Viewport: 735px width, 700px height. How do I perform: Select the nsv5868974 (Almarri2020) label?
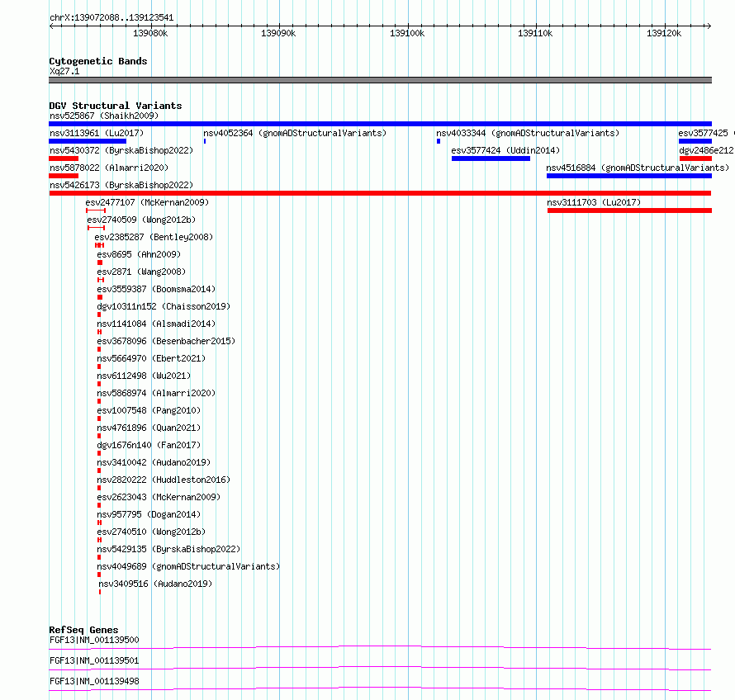click(156, 393)
